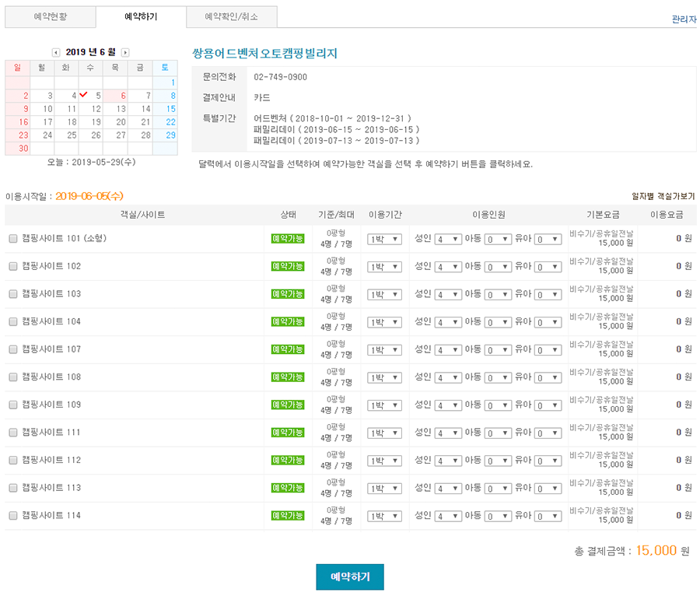Check the 캠핑사이트 102 checkbox
Screen dimensions: 700x603
pyautogui.click(x=13, y=266)
